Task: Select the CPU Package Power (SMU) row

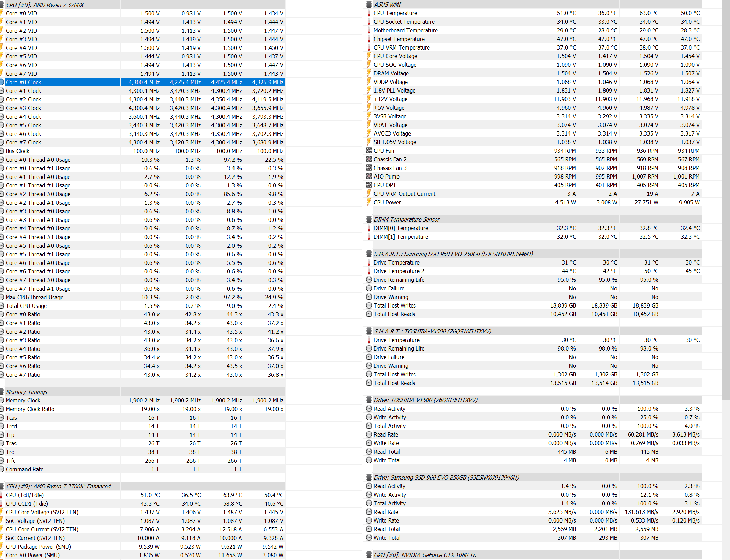Action: 38,547
